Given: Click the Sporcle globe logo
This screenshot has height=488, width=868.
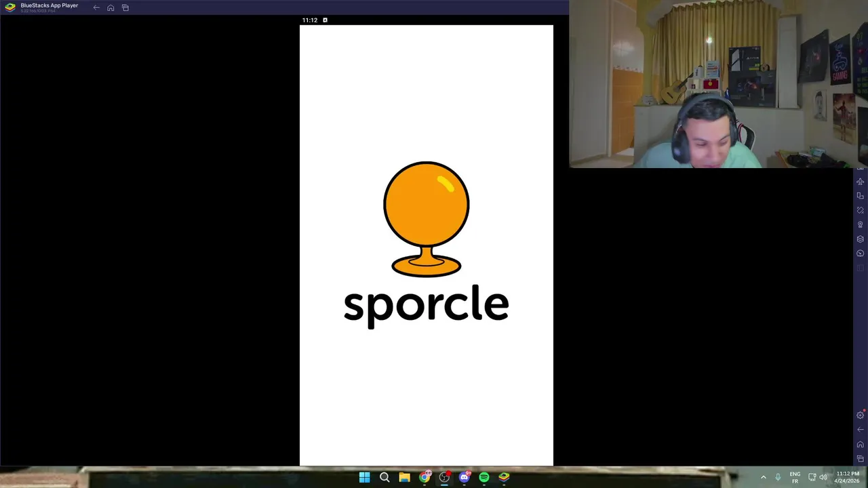Looking at the screenshot, I should (x=426, y=219).
